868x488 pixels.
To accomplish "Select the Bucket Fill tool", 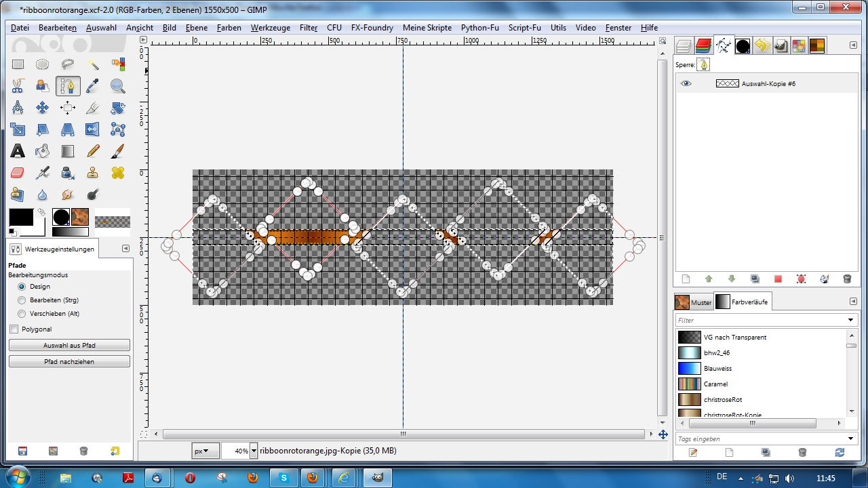I will pos(43,151).
